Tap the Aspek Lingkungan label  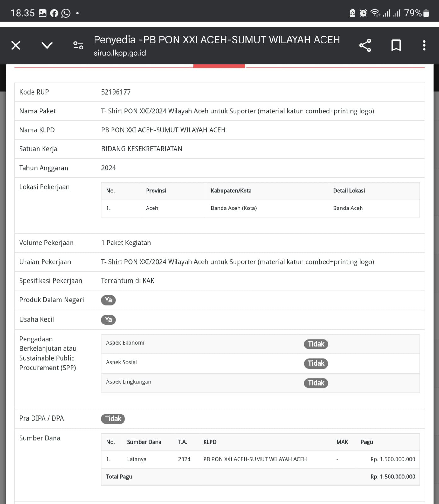[129, 382]
